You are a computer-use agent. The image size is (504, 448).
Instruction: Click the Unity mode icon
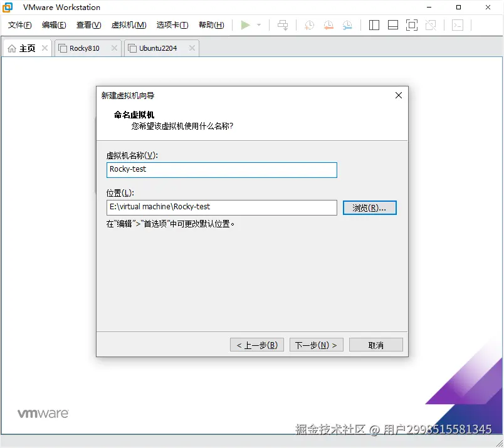(x=431, y=24)
